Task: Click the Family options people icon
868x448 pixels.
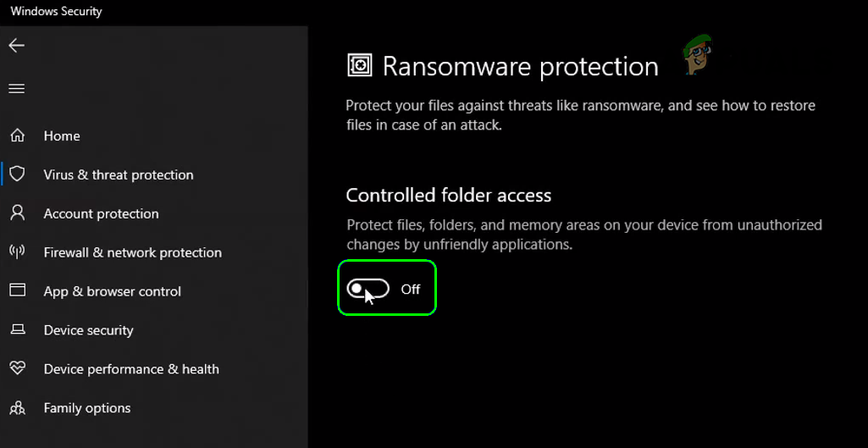Action: pos(17,408)
